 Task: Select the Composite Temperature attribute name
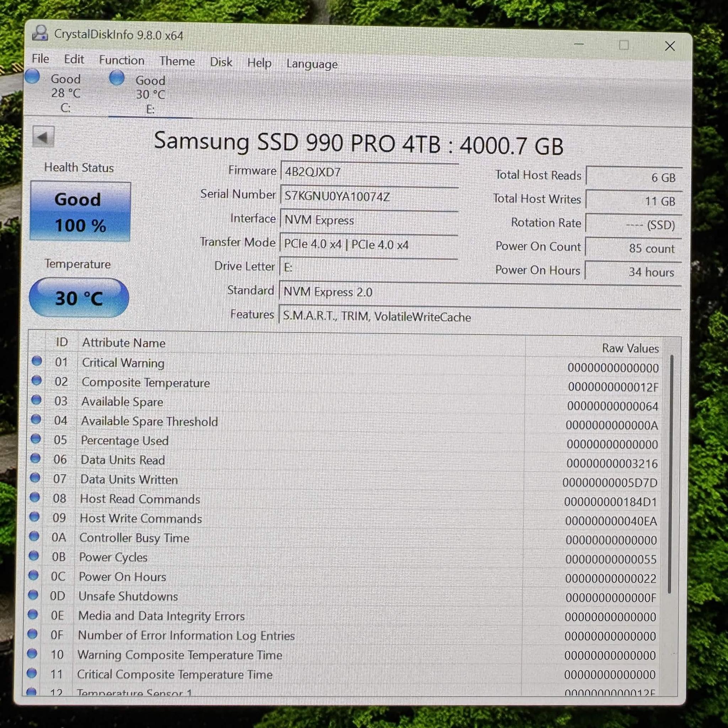pos(145,383)
